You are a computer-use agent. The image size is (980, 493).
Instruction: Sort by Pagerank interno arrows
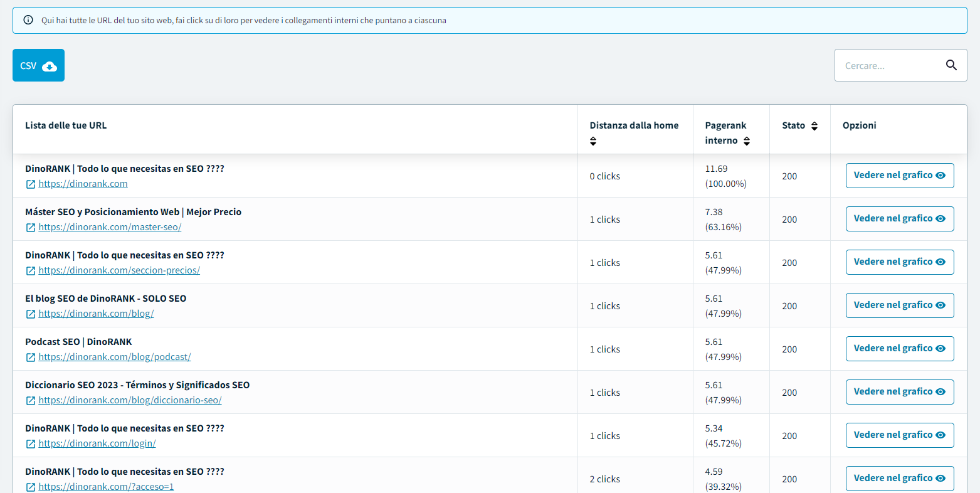[x=747, y=141]
